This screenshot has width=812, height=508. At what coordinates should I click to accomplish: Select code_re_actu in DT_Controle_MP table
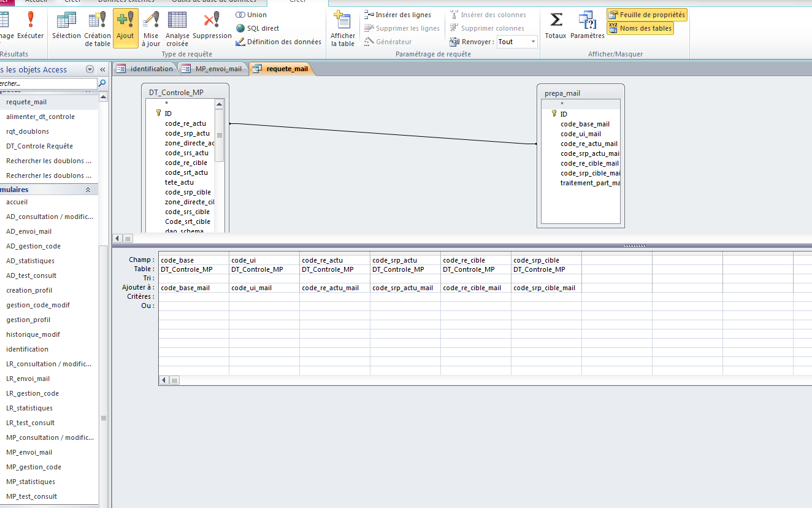tap(185, 123)
